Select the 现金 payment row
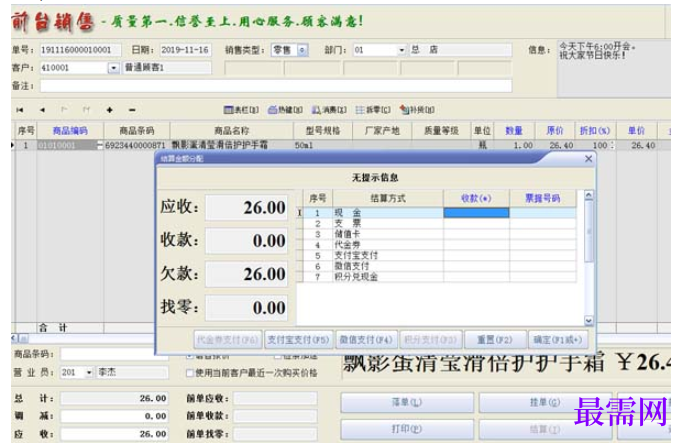Screen dimensions: 686x443 click(x=439, y=213)
